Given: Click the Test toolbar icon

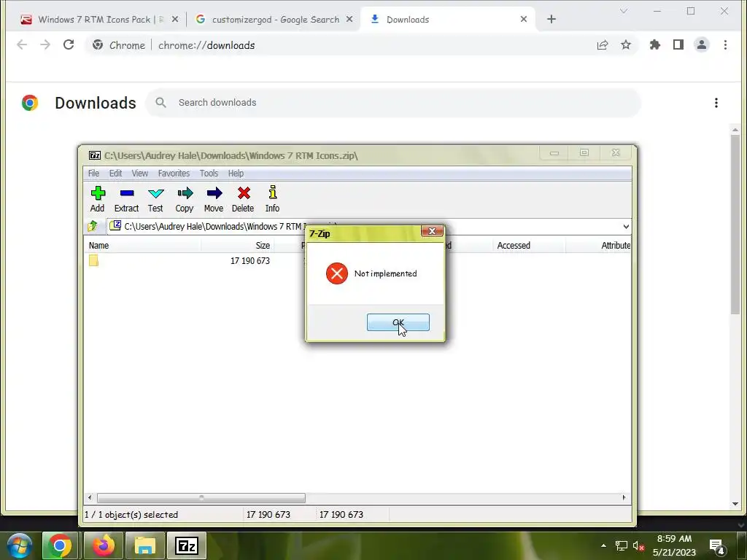Looking at the screenshot, I should coord(155,198).
